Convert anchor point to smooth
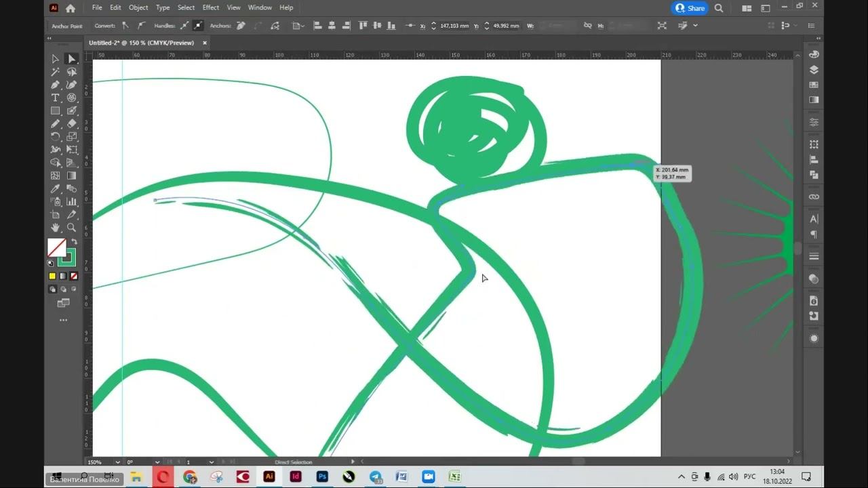The height and width of the screenshot is (488, 868). point(141,26)
